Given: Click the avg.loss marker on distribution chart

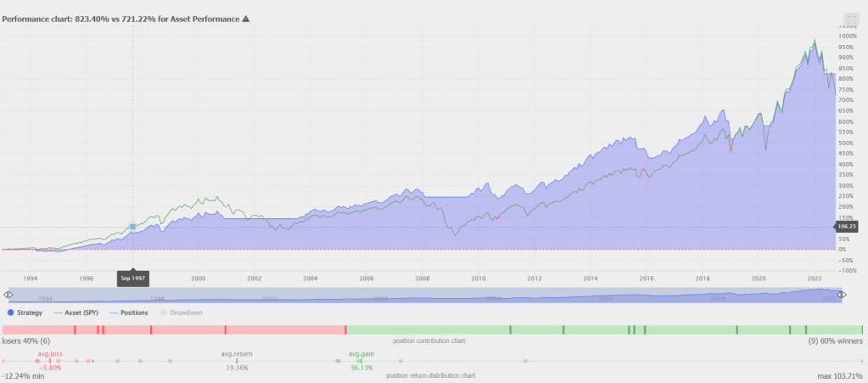Looking at the screenshot, I should coord(50,361).
